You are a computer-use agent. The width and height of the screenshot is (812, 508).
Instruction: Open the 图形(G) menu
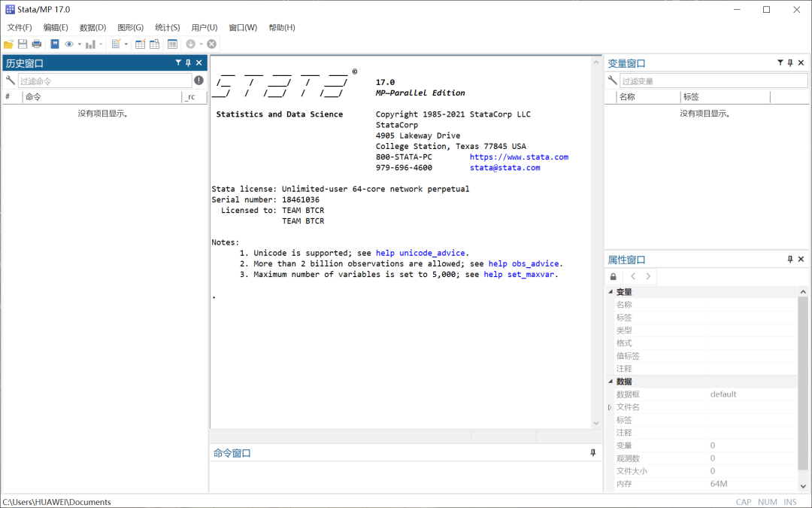point(131,28)
